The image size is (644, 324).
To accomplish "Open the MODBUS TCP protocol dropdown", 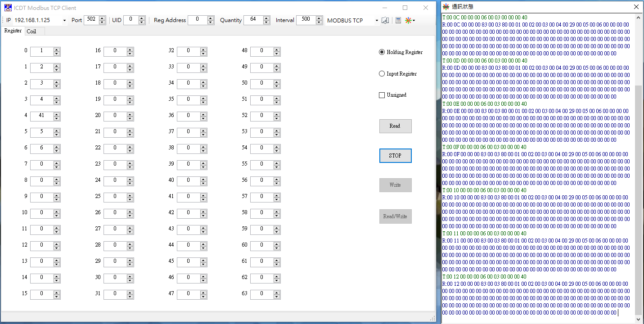I will point(377,21).
